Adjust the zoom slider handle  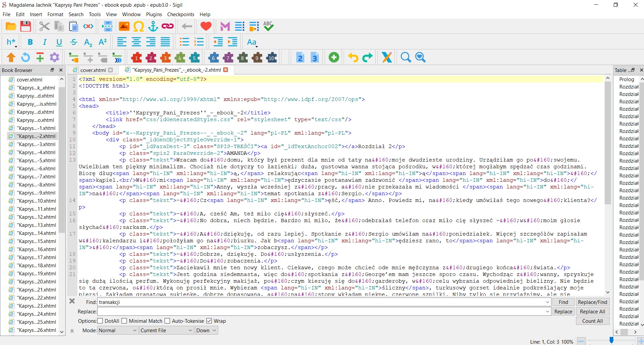click(x=611, y=341)
